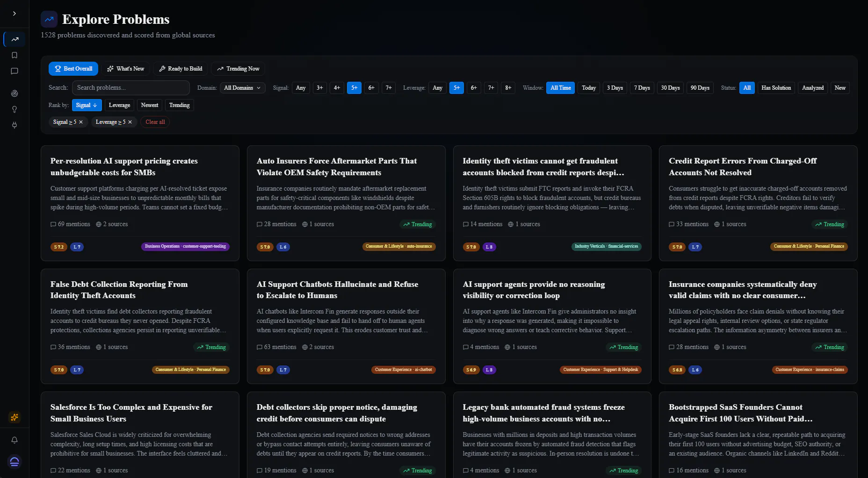Screen dimensions: 868x478
Task: Open Salesforce Is Too Complex card
Action: [140, 435]
